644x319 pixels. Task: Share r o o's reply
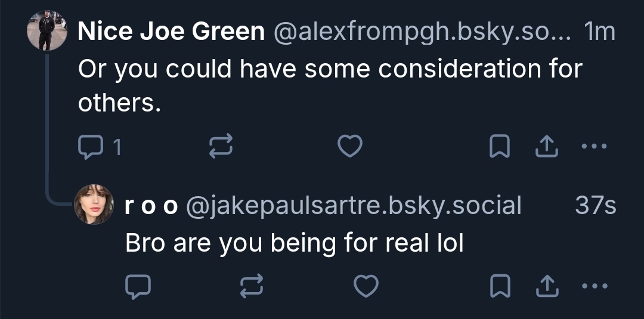coord(546,287)
